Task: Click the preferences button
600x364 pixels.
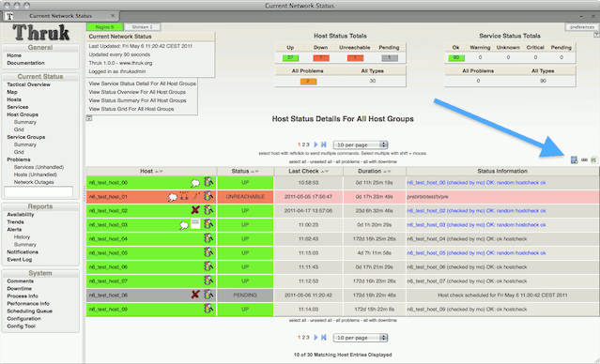Action: point(581,27)
